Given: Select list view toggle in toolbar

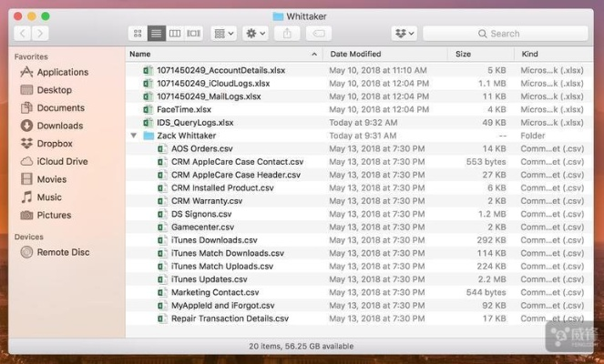Looking at the screenshot, I should tap(157, 34).
